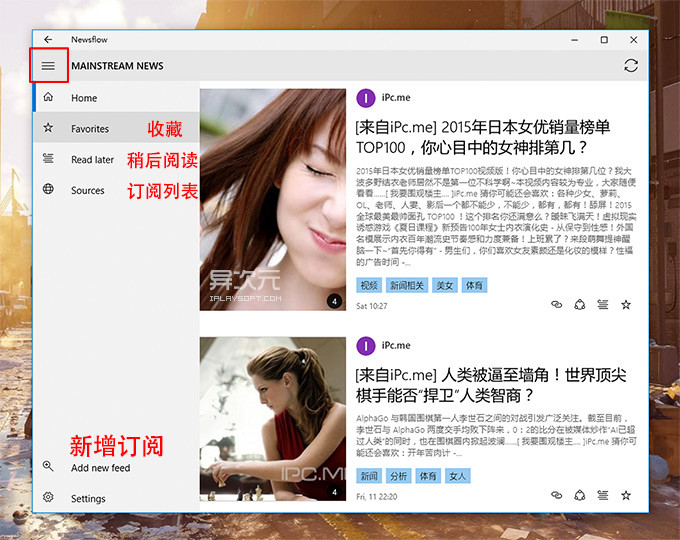Collapse the hamburger navigation menu
Screen dimensions: 680x540
click(48, 66)
